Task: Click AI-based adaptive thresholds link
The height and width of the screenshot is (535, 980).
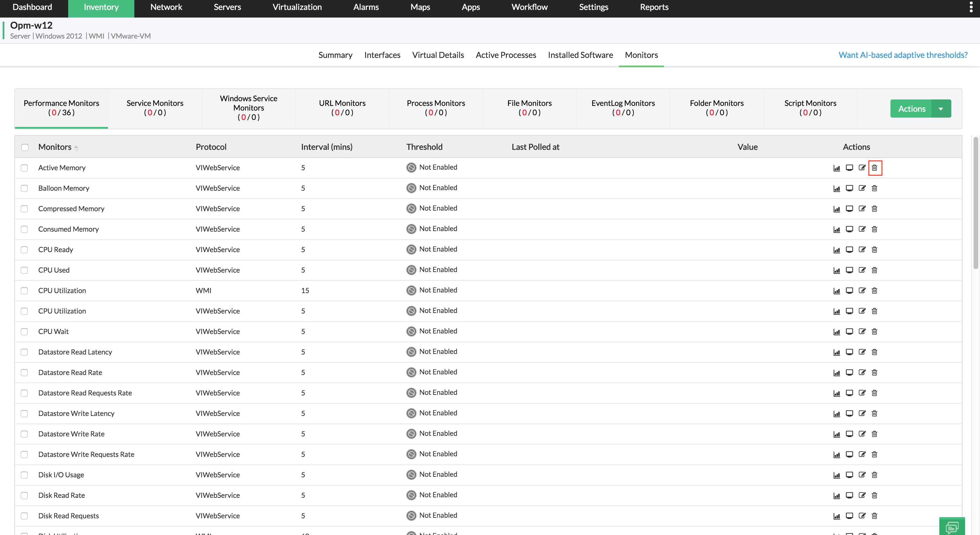Action: click(903, 55)
